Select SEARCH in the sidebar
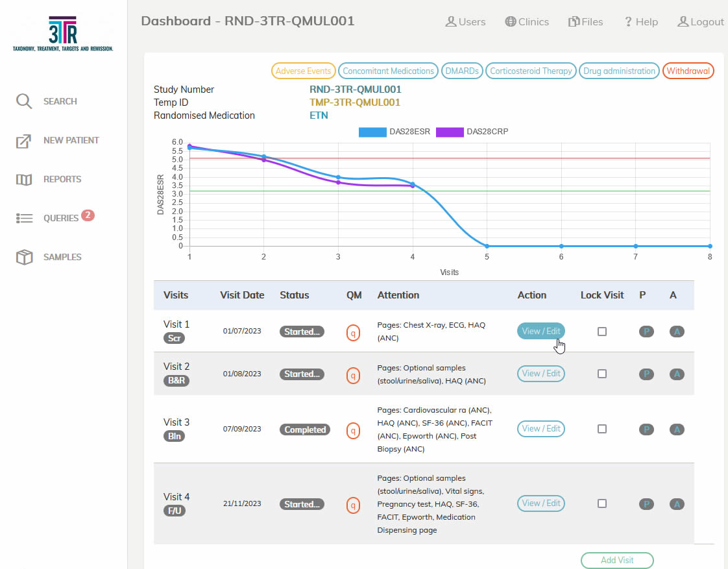 click(x=60, y=101)
